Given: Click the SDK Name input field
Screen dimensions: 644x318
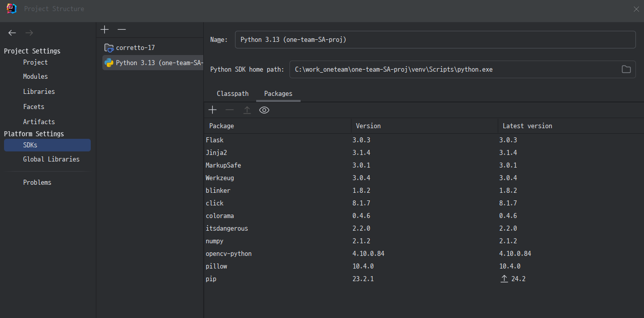Looking at the screenshot, I should tap(435, 39).
